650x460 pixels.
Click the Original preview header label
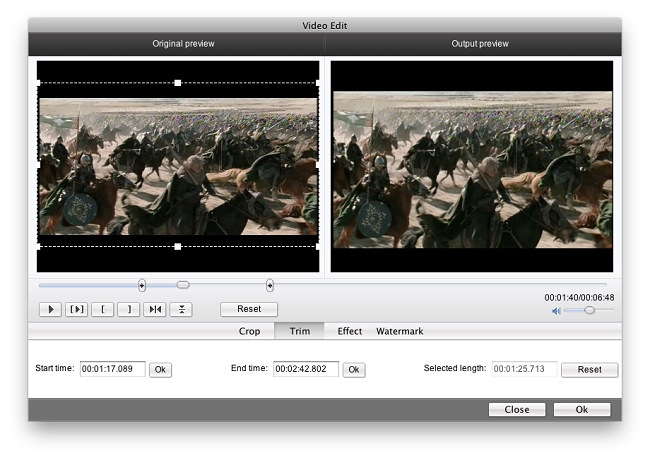[183, 44]
